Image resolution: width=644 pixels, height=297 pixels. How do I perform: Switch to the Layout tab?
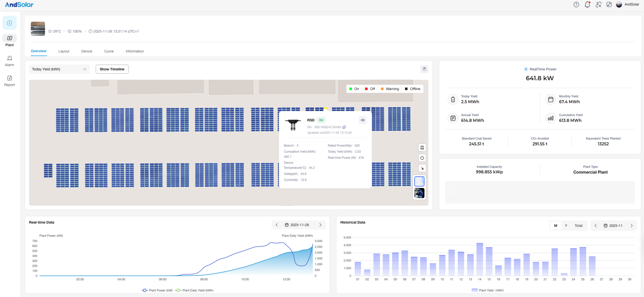coord(64,51)
